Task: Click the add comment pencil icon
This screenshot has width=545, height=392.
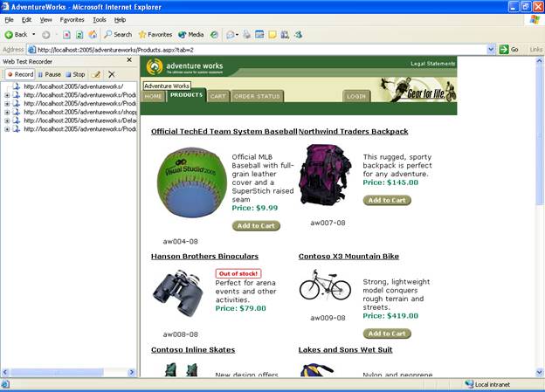Action: point(96,74)
